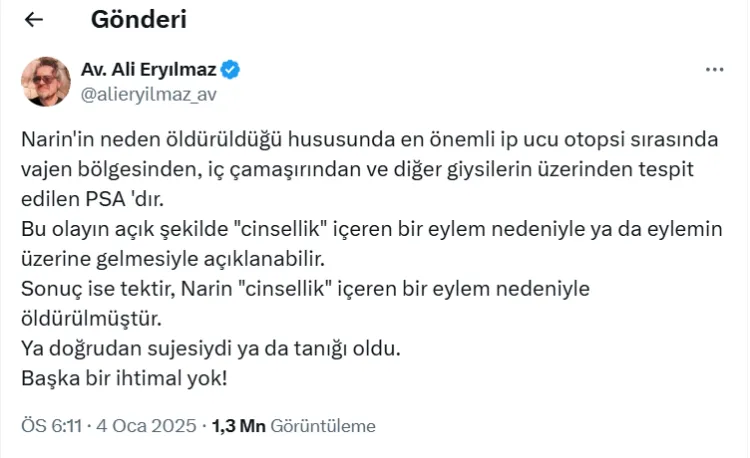Click the blue verified badge
Image resolution: width=750 pixels, height=458 pixels.
click(230, 70)
